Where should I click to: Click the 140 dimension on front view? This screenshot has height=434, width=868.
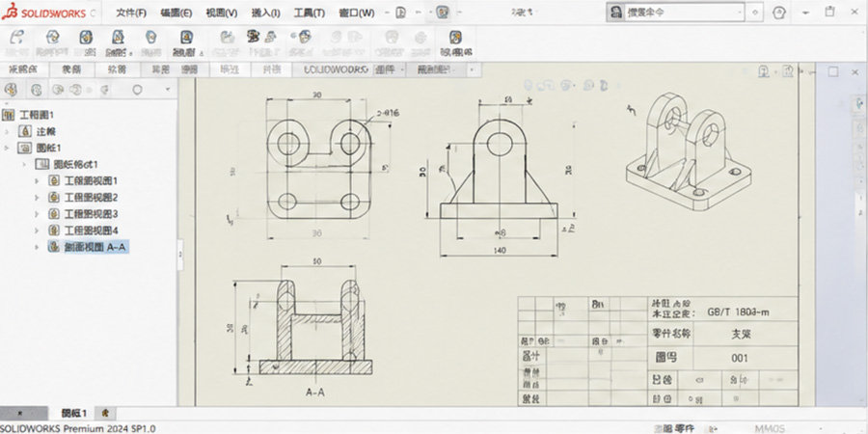pos(499,251)
